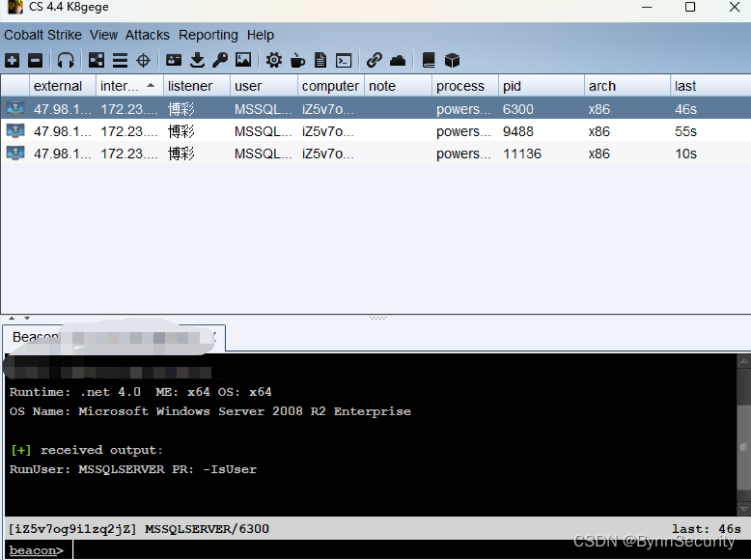Open Screenshots picture icon
This screenshot has width=751, height=560.
243,61
